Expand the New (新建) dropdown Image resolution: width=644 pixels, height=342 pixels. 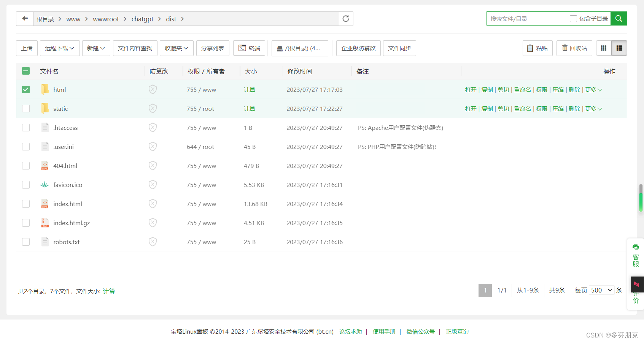coord(96,48)
